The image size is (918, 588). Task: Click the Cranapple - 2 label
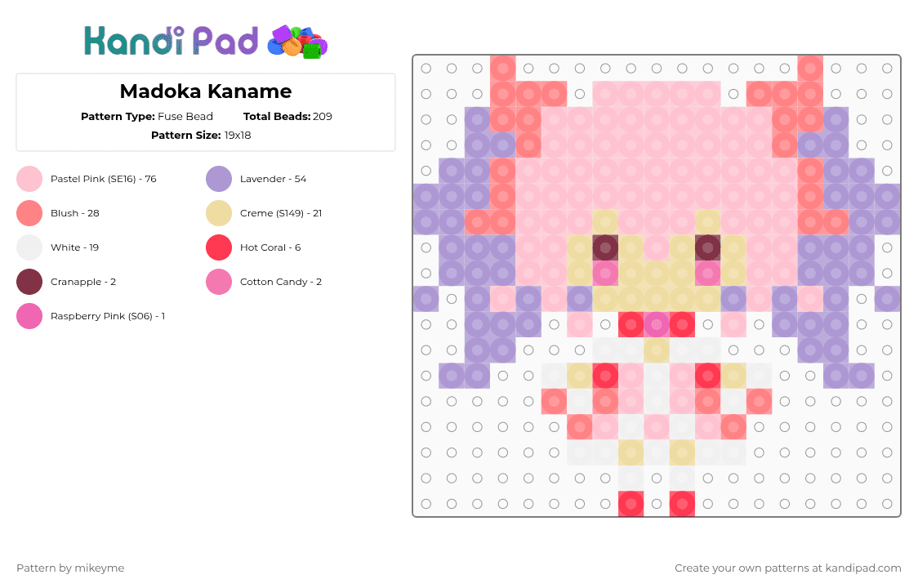[x=83, y=282]
